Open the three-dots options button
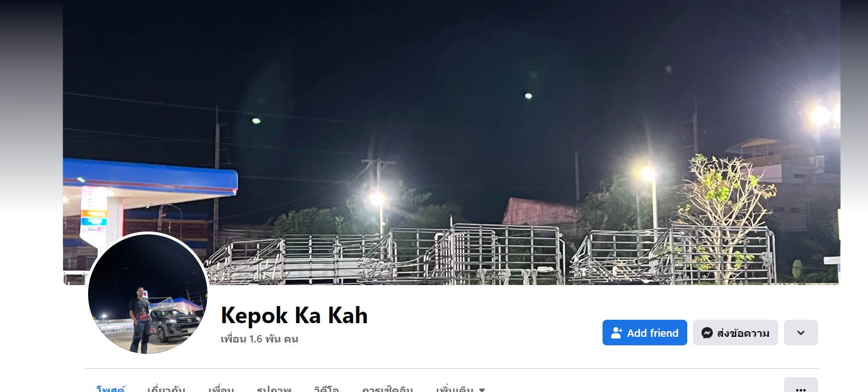 point(801,387)
